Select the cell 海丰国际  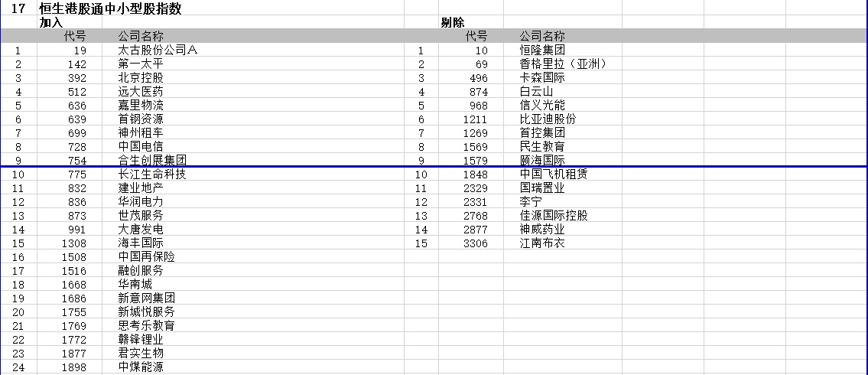point(141,243)
